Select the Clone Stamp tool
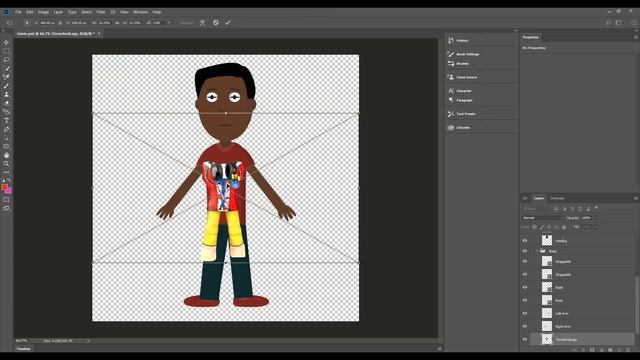Screen dimensions: 640x360 pyautogui.click(x=6, y=94)
